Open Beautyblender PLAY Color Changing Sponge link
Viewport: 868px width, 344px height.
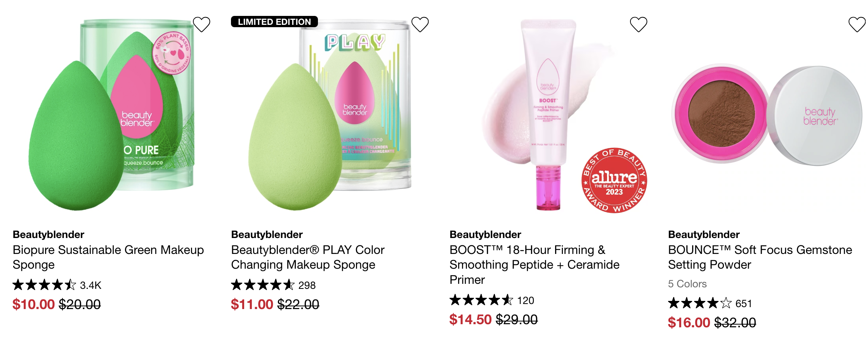pyautogui.click(x=308, y=257)
